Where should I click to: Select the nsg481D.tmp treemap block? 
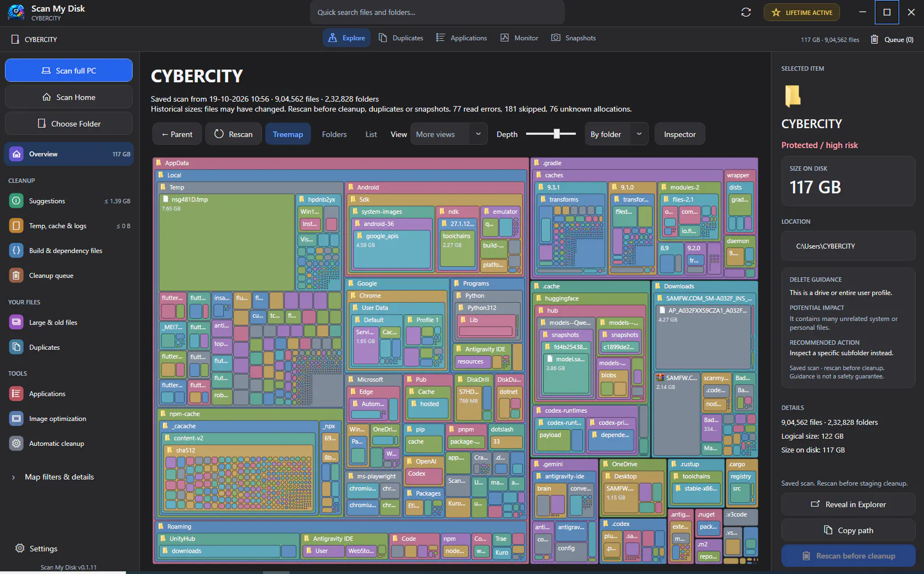227,242
